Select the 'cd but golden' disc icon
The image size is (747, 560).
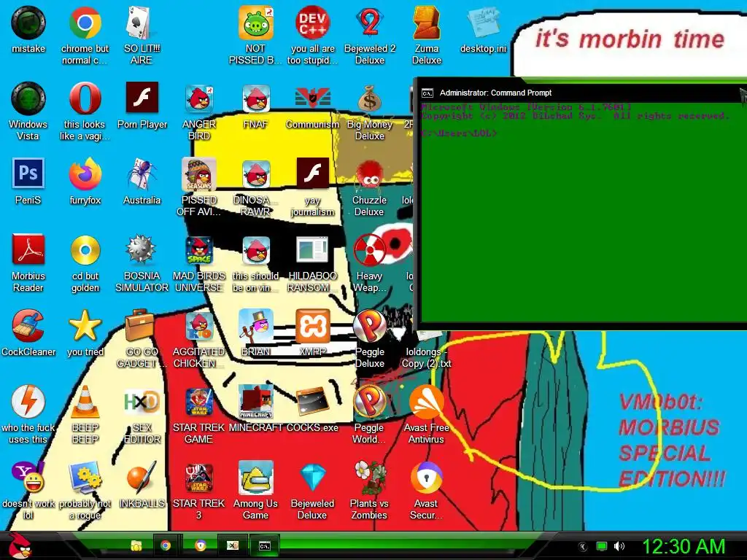point(85,250)
